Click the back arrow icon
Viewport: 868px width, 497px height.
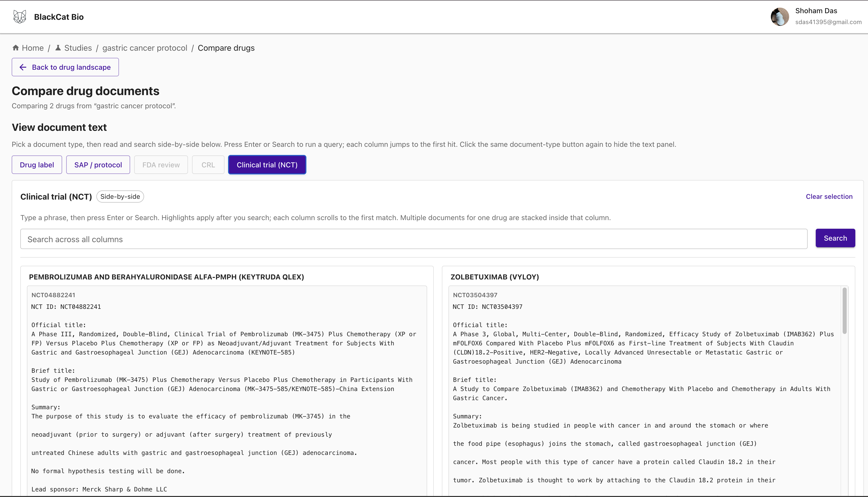coord(23,67)
